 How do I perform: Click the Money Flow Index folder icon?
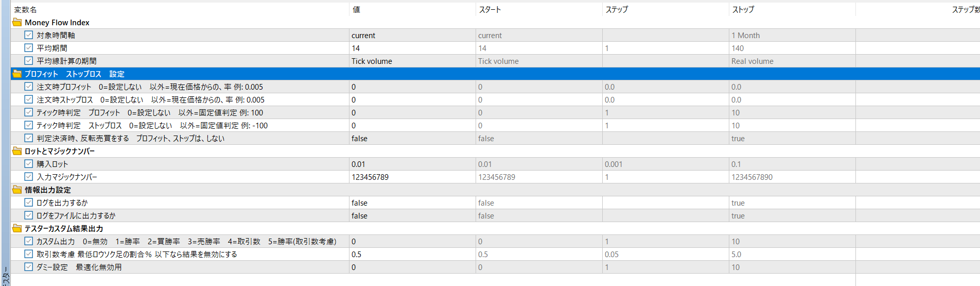(x=17, y=22)
